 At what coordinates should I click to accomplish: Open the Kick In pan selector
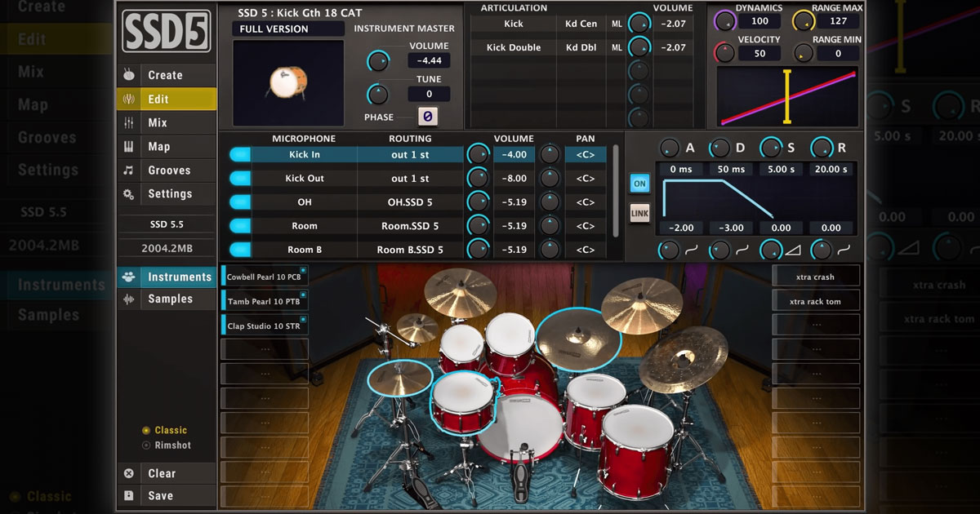pyautogui.click(x=585, y=154)
